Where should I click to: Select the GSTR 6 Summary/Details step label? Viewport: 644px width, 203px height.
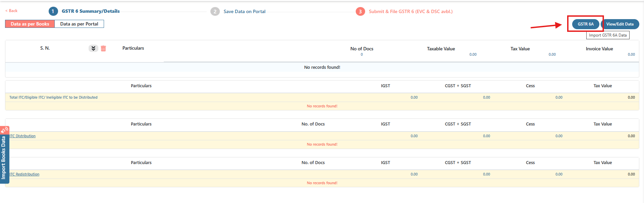click(91, 11)
